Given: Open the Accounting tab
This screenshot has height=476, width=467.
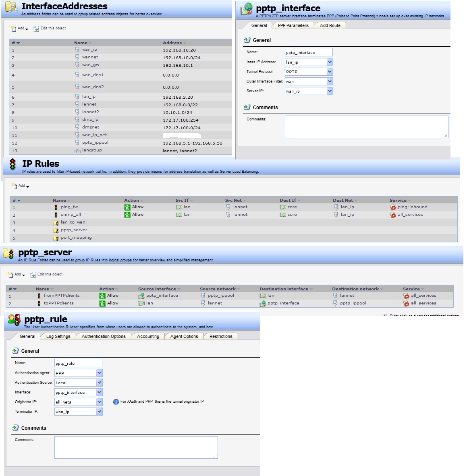Looking at the screenshot, I should click(x=148, y=336).
